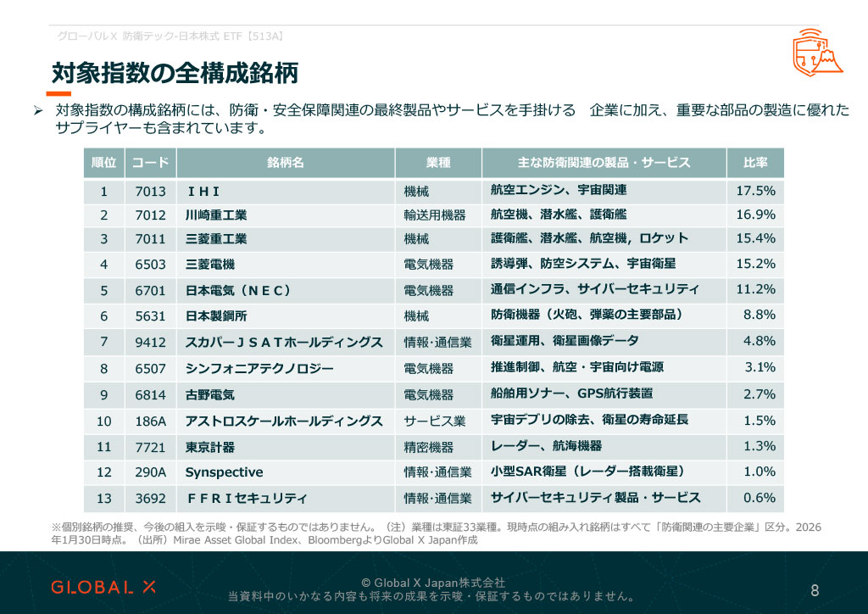Expand the 銘柄名 column header
This screenshot has height=614, width=868.
tap(286, 163)
